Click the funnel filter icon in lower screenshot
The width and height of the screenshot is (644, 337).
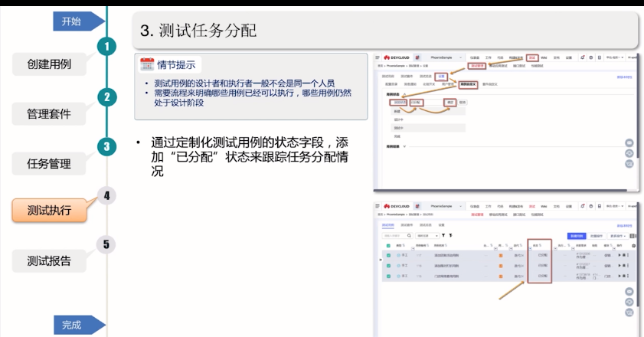443,235
